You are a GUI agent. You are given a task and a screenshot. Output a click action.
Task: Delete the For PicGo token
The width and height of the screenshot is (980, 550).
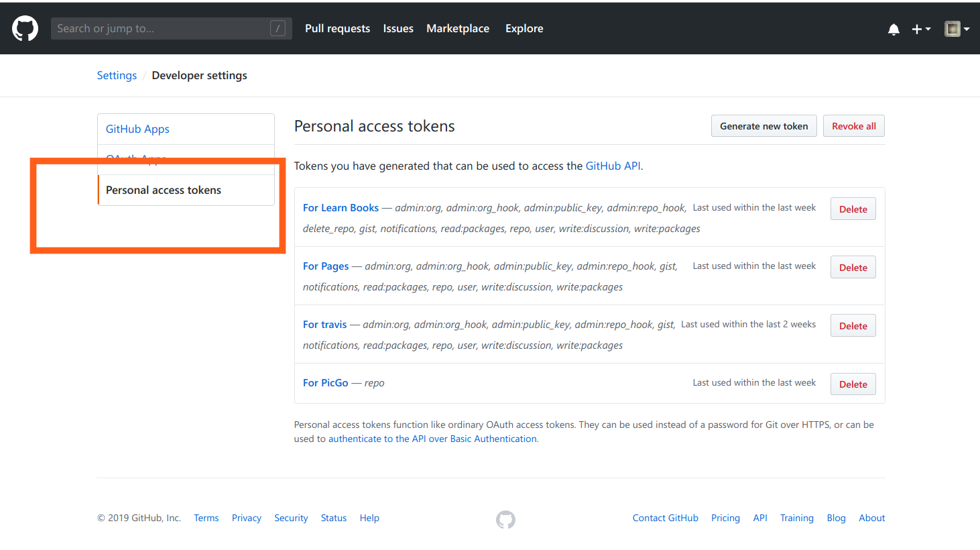853,384
